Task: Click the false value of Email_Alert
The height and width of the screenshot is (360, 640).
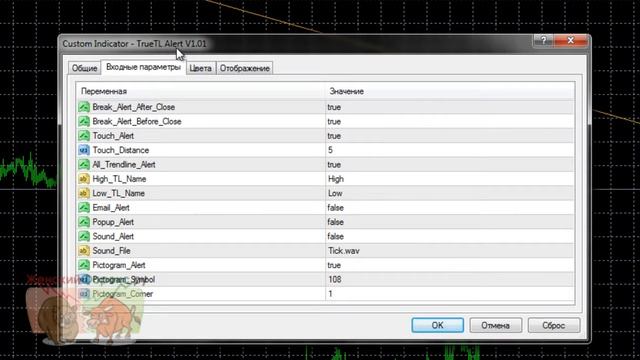Action: tap(336, 208)
